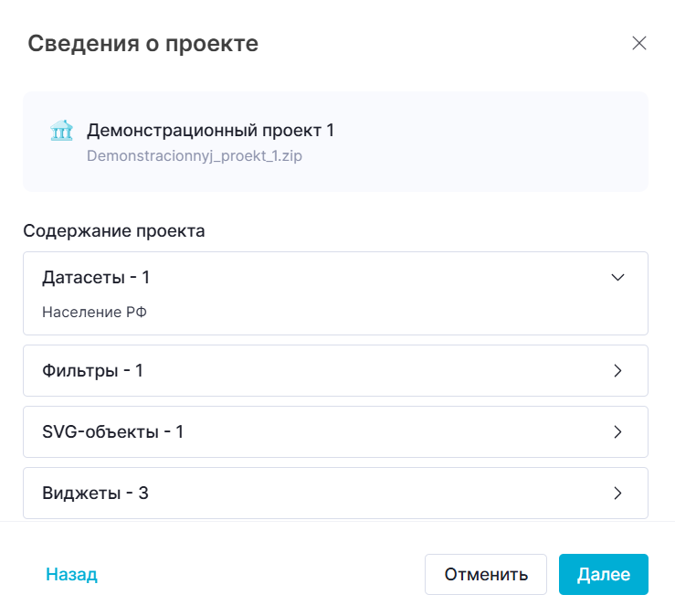Click project name Демонстрационный проект 1

point(210,131)
